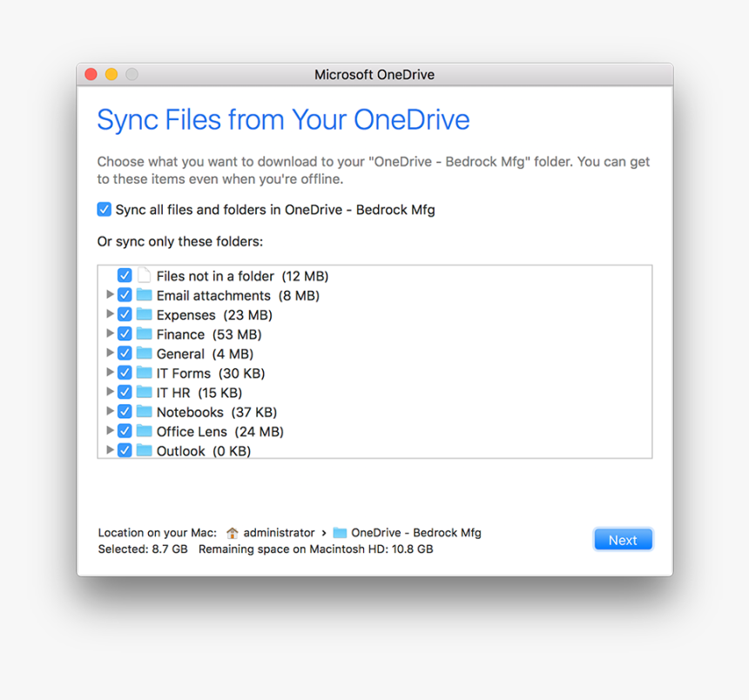This screenshot has height=700, width=749.
Task: Click the OneDrive - Bedrock Mfg location folder icon
Action: [x=340, y=533]
